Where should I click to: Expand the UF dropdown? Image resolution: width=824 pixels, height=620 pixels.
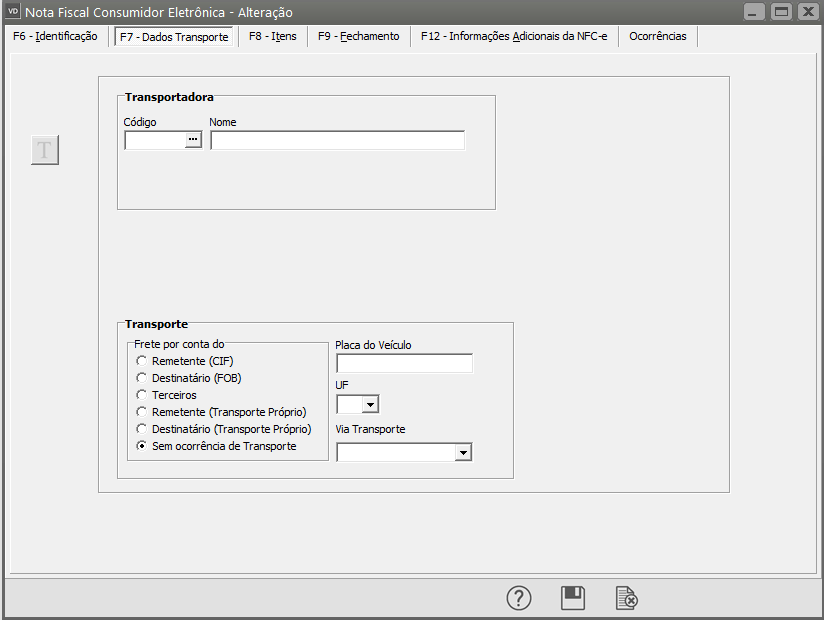pyautogui.click(x=370, y=404)
